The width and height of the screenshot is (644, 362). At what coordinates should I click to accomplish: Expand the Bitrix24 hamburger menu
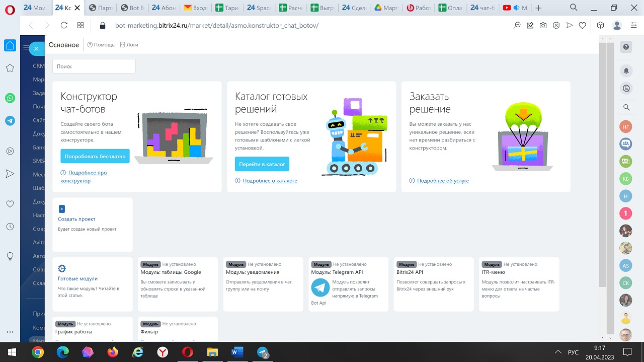(x=27, y=48)
